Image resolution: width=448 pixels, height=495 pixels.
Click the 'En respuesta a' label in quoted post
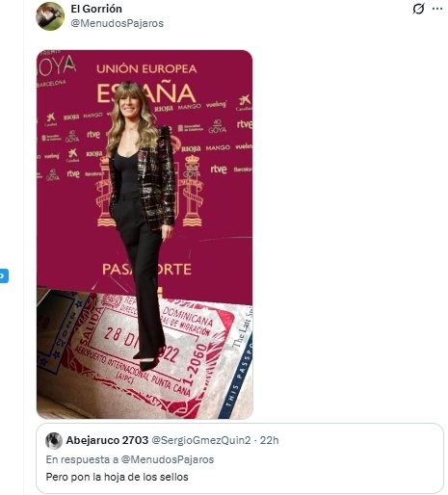point(82,459)
